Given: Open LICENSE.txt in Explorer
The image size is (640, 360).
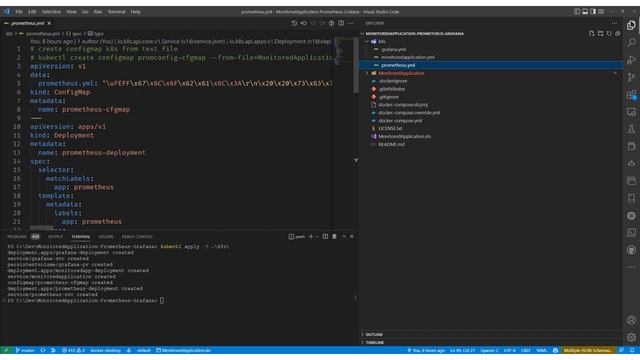Looking at the screenshot, I should tap(390, 128).
